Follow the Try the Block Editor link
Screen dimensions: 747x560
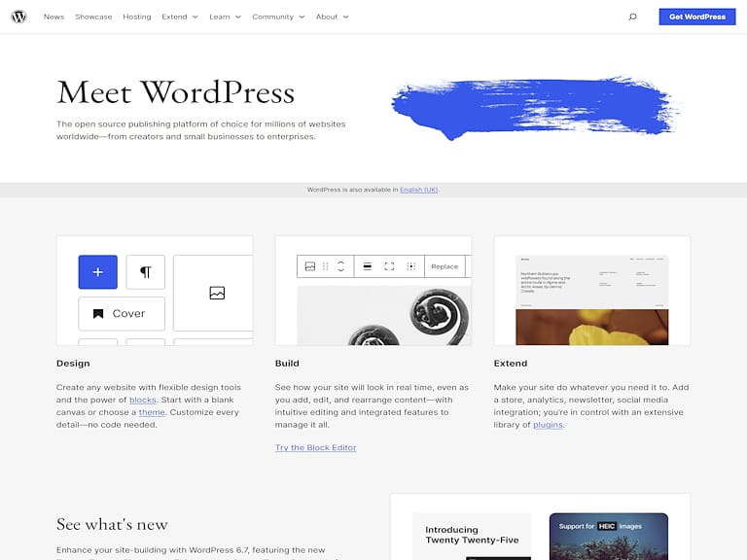pyautogui.click(x=315, y=447)
